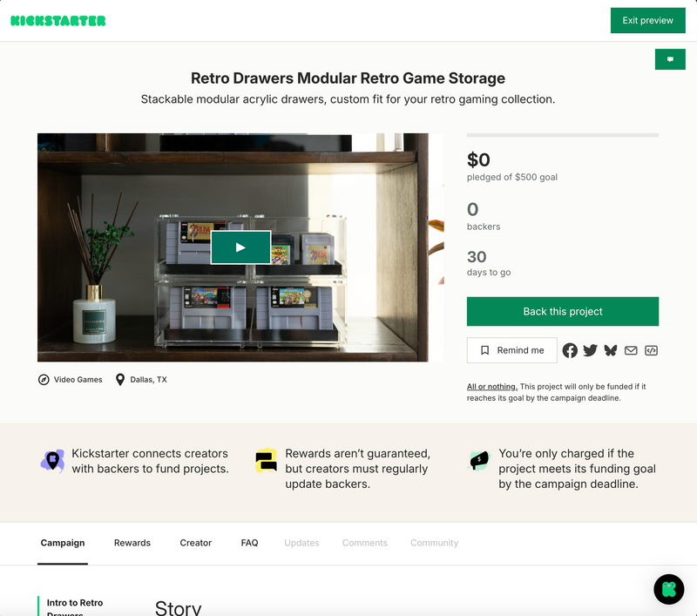Share on Bluesky butterfly icon
The image size is (697, 616).
click(x=611, y=350)
